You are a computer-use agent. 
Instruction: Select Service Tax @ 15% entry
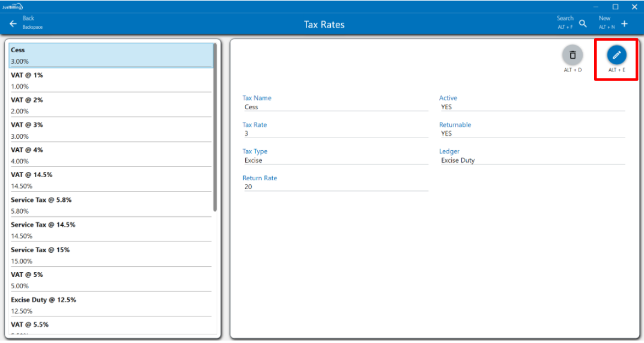111,255
